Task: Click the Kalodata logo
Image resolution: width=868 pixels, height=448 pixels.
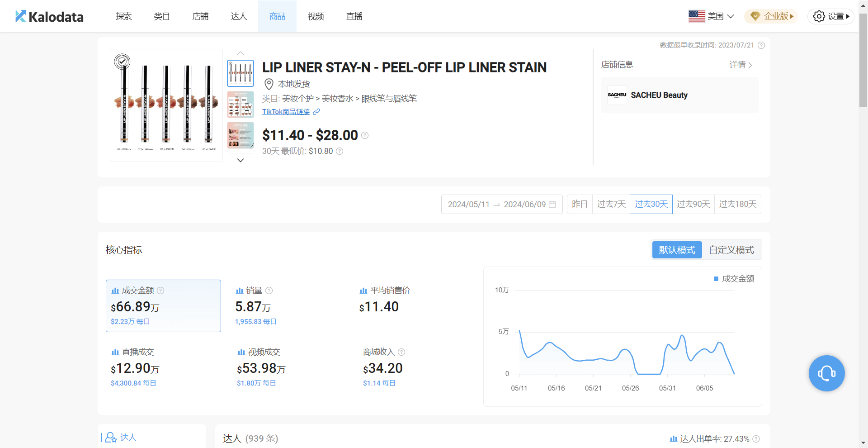Action: (x=50, y=17)
